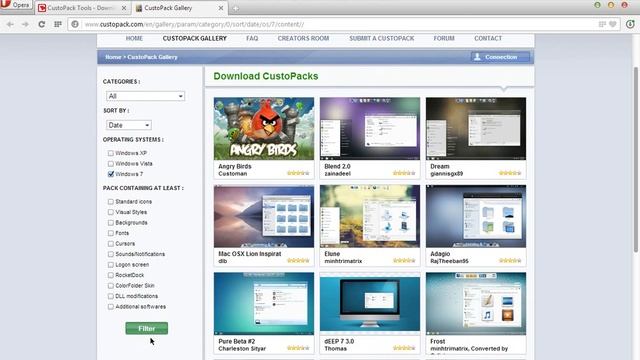Viewport: 640px width, 360px height.
Task: Check the Fonts option
Action: (111, 233)
